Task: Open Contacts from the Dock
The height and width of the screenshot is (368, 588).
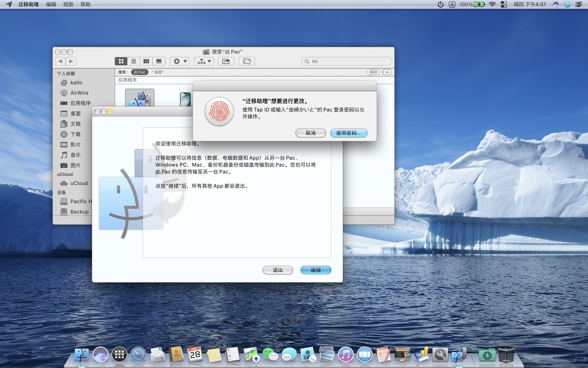Action: 176,355
